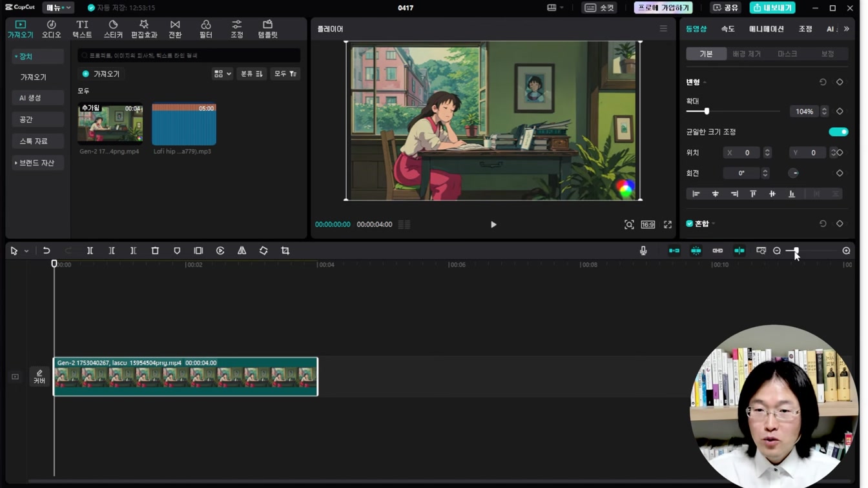The width and height of the screenshot is (868, 488).
Task: Align clip to horizontal center
Action: [715, 194]
